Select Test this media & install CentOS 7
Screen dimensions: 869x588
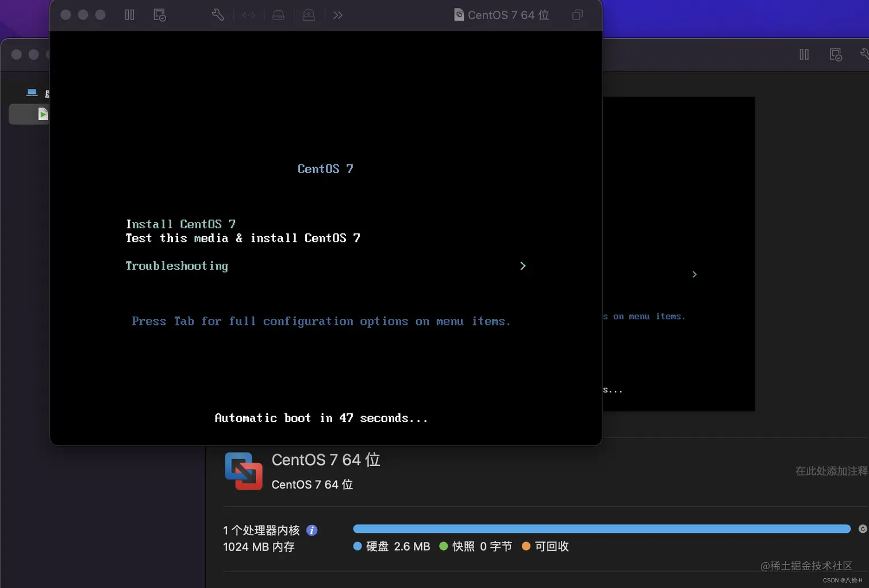coord(243,238)
